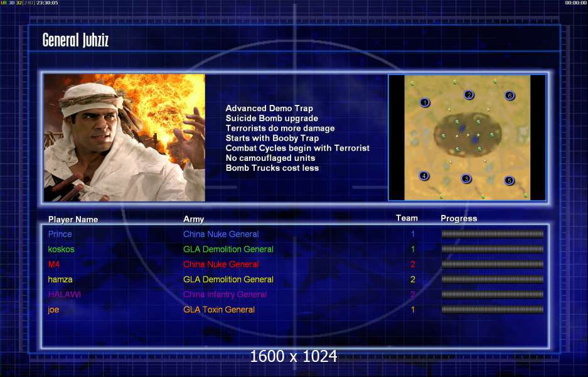This screenshot has height=377, width=588.
Task: Click koskos's loading progress bar
Action: click(493, 249)
